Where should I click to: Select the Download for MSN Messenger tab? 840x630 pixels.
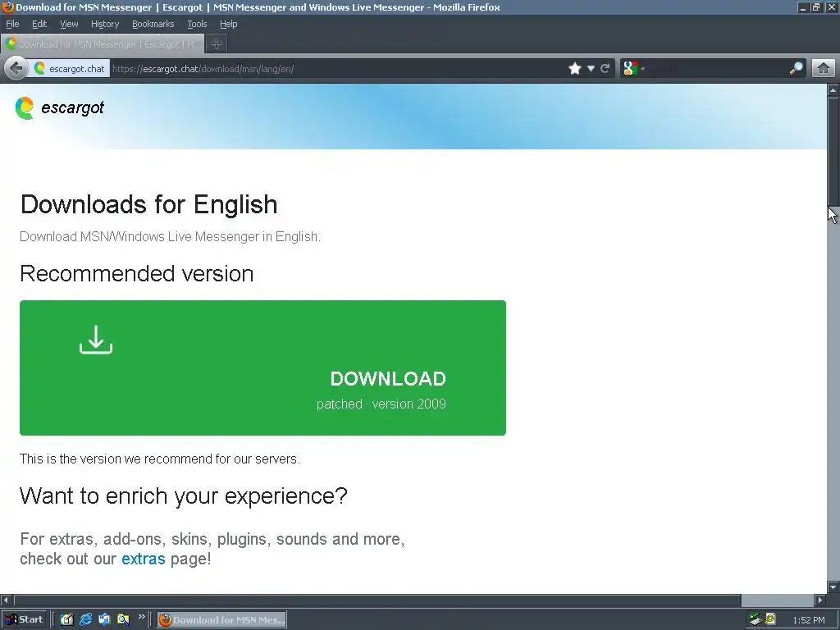tap(103, 44)
